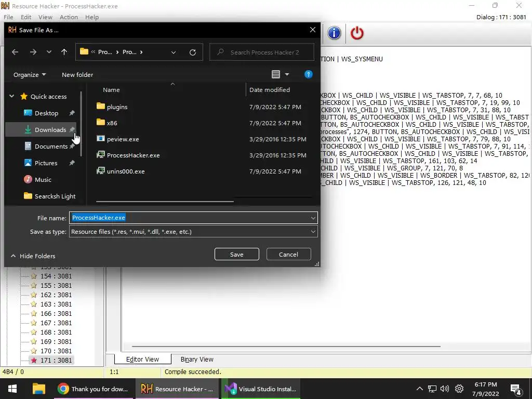
Task: Select the peview.exe file
Action: (123, 139)
